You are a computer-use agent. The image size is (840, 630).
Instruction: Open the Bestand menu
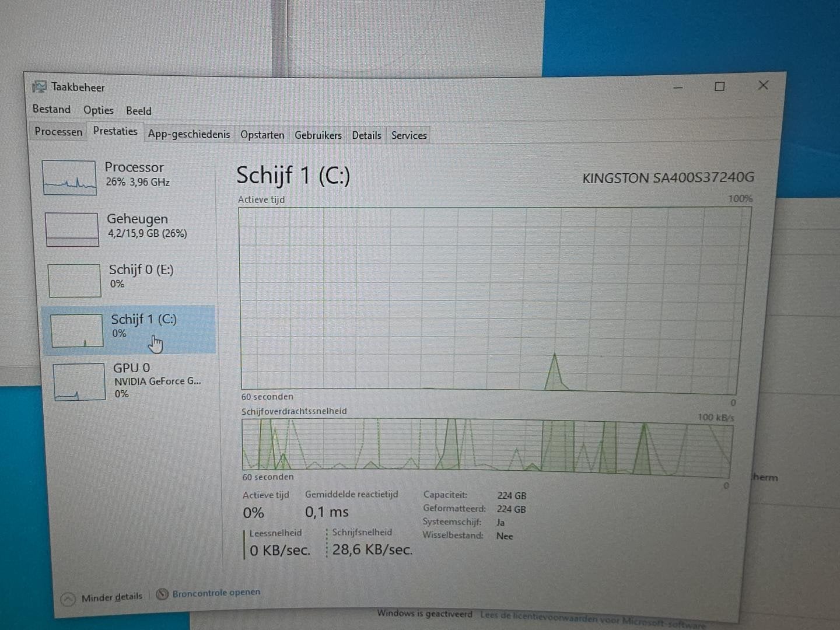(x=51, y=109)
